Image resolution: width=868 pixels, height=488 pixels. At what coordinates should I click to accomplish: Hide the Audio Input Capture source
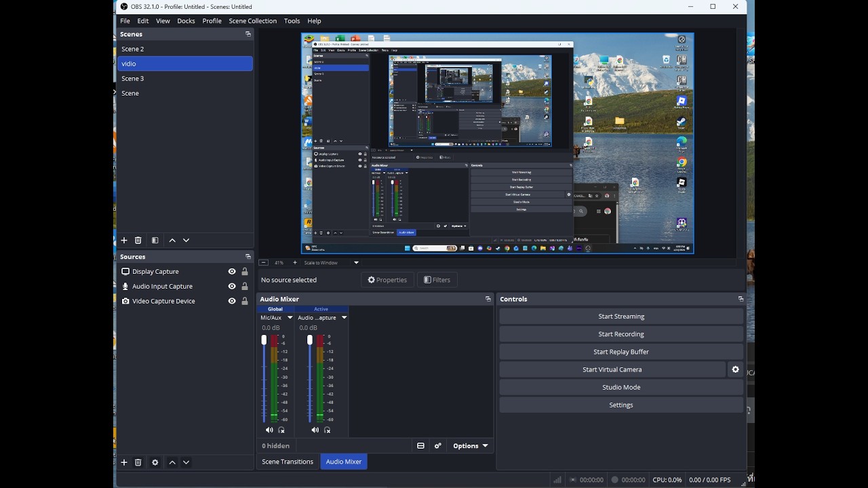coord(232,287)
